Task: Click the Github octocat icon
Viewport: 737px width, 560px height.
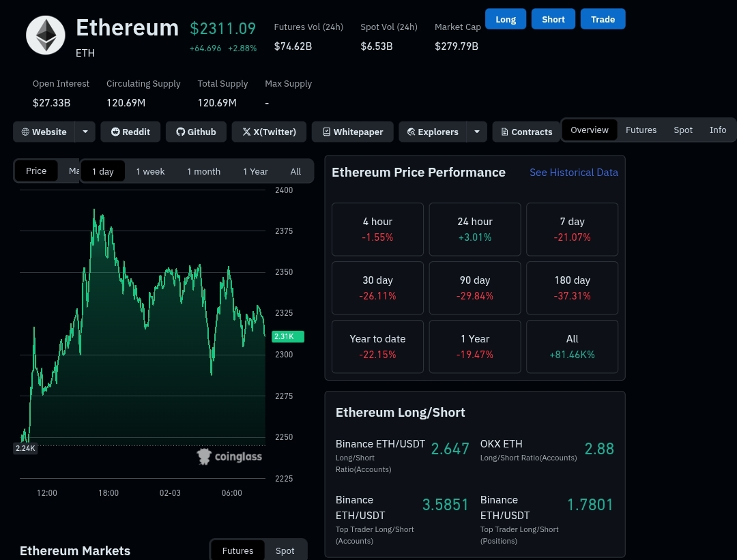Action: (180, 132)
